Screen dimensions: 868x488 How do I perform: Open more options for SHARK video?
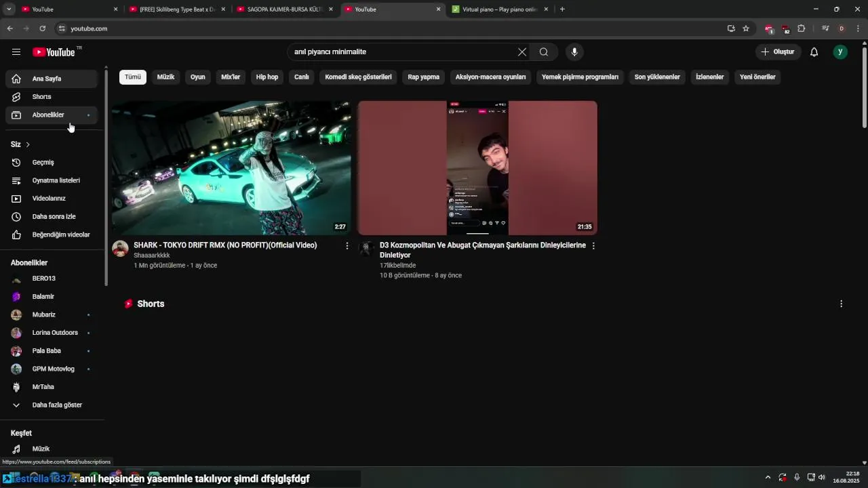(347, 246)
